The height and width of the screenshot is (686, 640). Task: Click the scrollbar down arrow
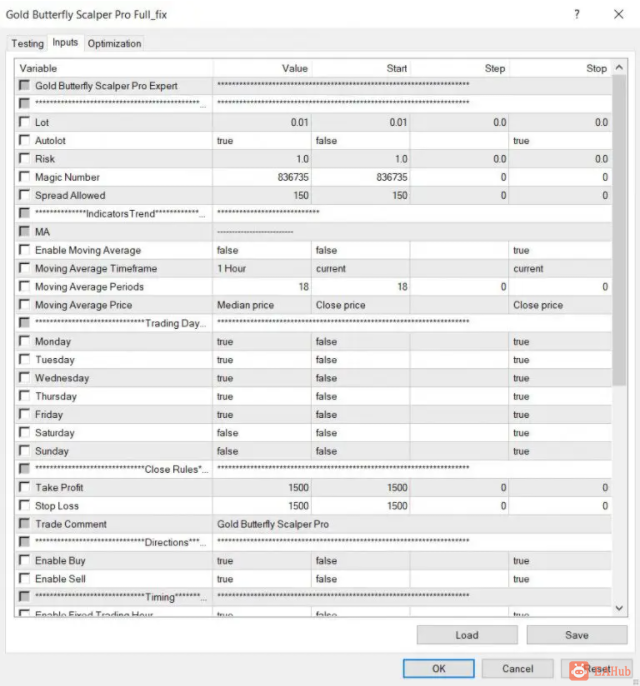(x=619, y=608)
